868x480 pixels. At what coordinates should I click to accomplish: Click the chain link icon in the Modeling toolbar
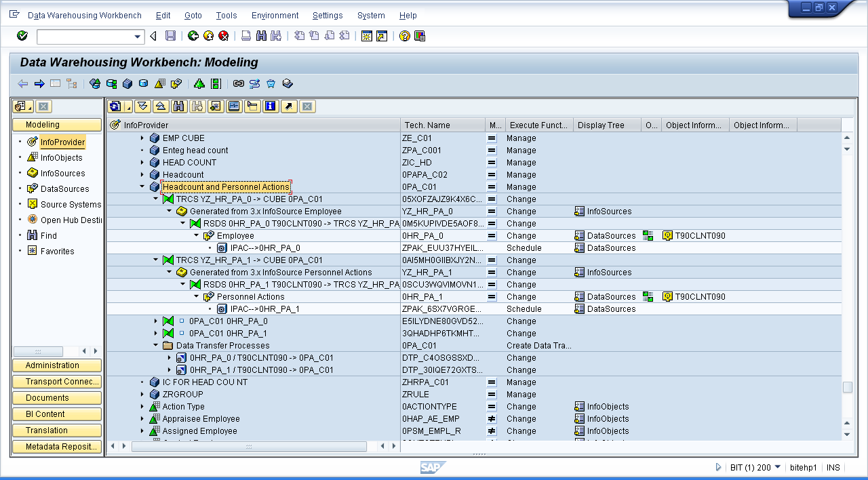coord(238,83)
